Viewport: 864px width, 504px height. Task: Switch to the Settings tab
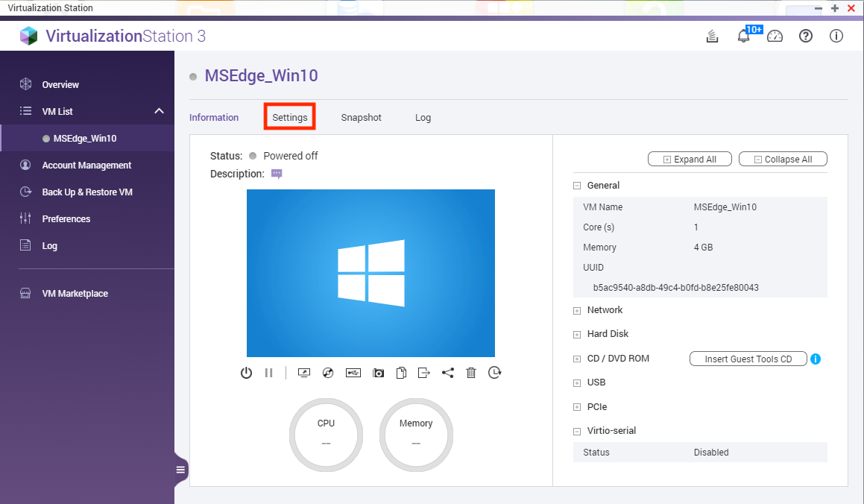click(290, 118)
